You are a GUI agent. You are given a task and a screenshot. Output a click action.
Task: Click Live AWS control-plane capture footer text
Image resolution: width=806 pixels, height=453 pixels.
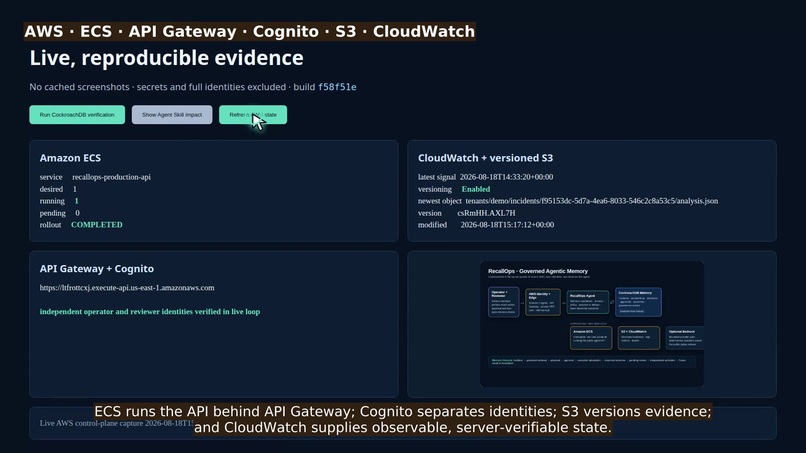(117, 423)
